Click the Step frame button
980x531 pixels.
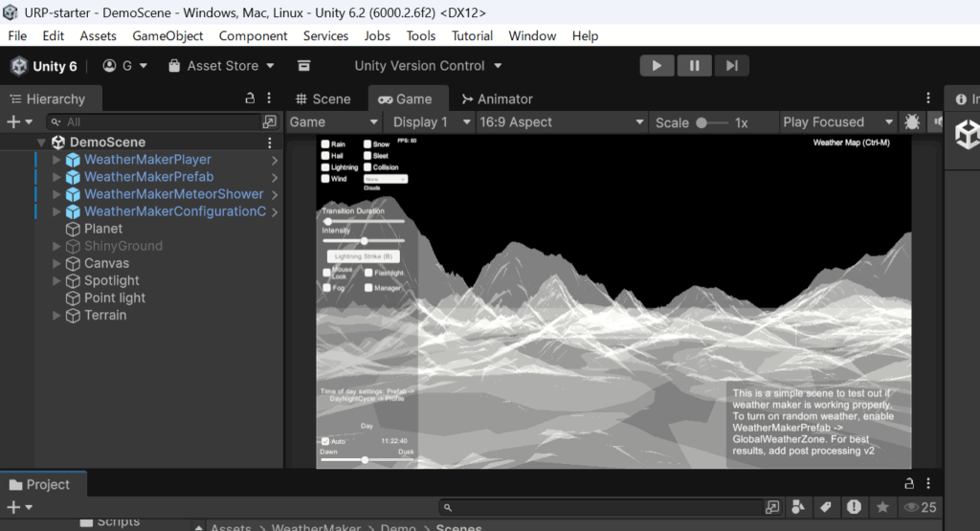[731, 66]
